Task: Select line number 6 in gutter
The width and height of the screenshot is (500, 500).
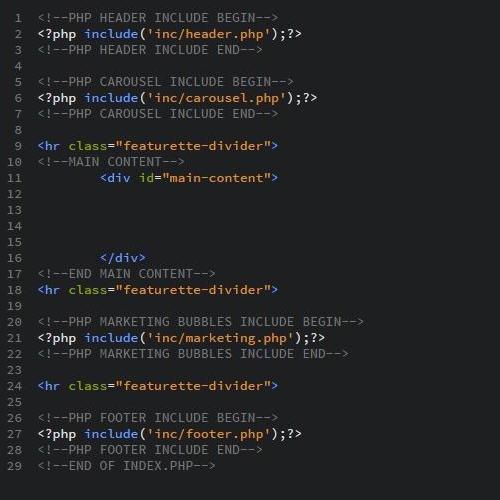Action: [x=18, y=98]
